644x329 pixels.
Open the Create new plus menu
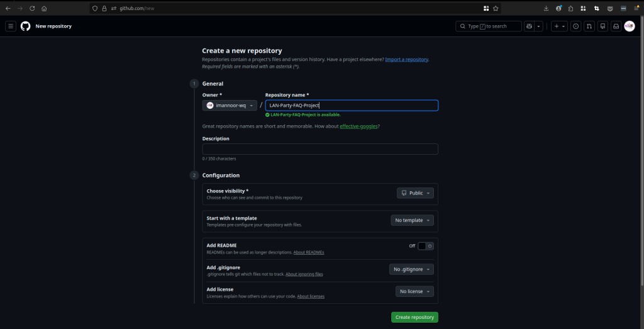(558, 26)
